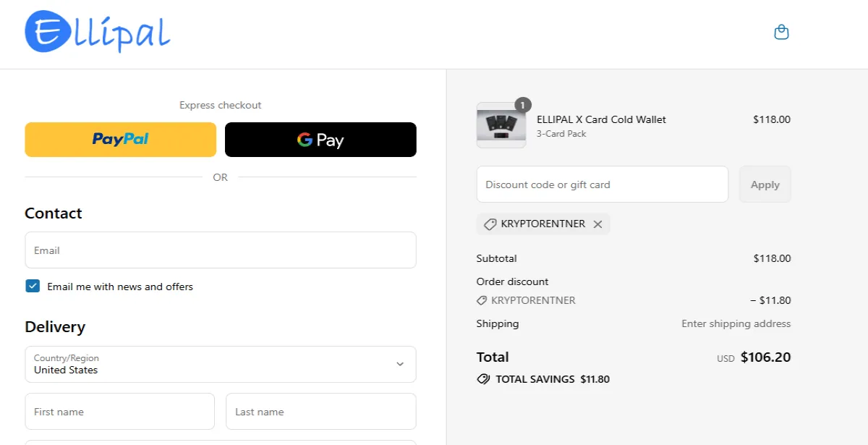868x445 pixels.
Task: Check out with the PayPal button
Action: click(x=120, y=139)
